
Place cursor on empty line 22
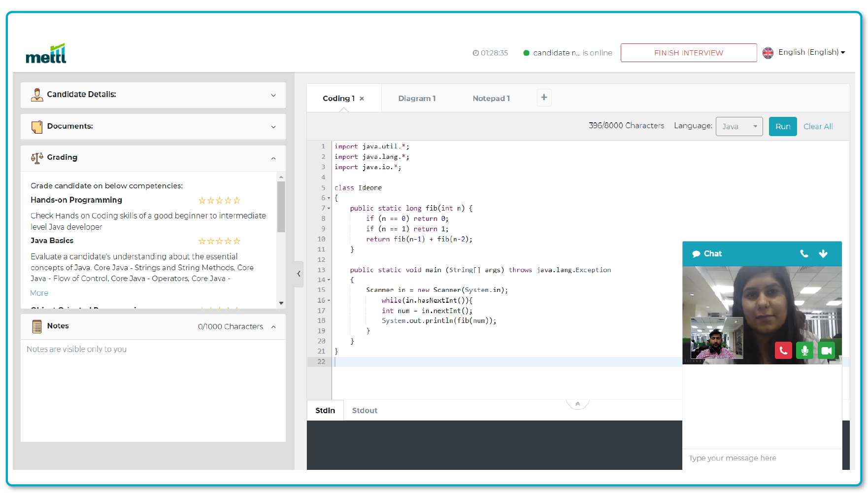507,362
